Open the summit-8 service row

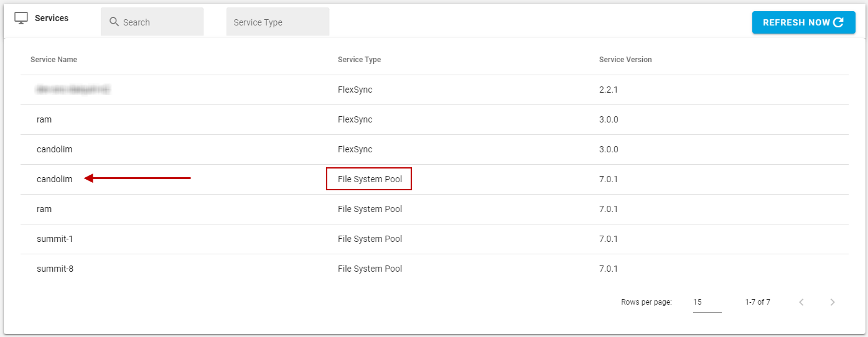click(x=55, y=269)
